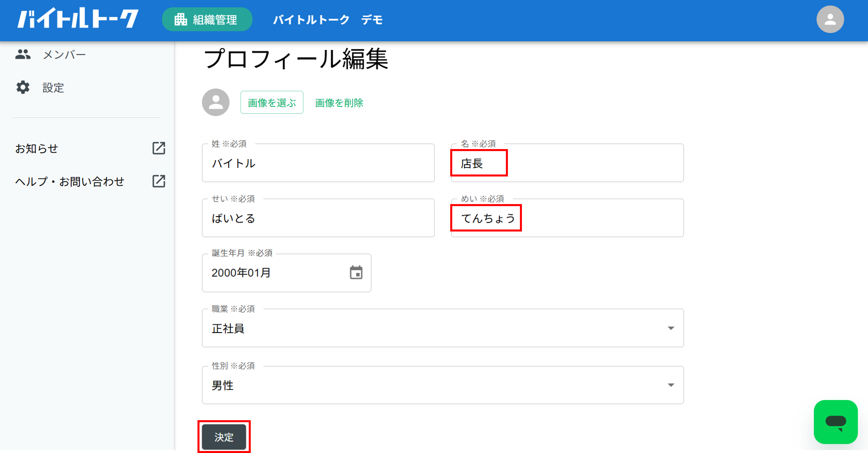868x453 pixels.
Task: Click the プロフィール編集 heading
Action: (296, 59)
